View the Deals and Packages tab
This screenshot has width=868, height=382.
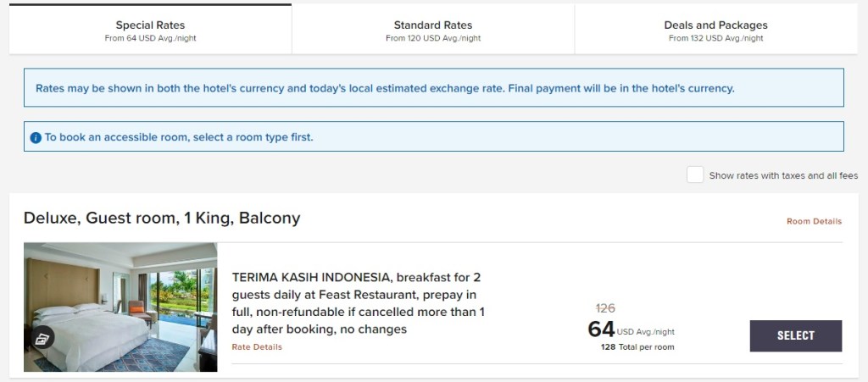[x=715, y=30]
